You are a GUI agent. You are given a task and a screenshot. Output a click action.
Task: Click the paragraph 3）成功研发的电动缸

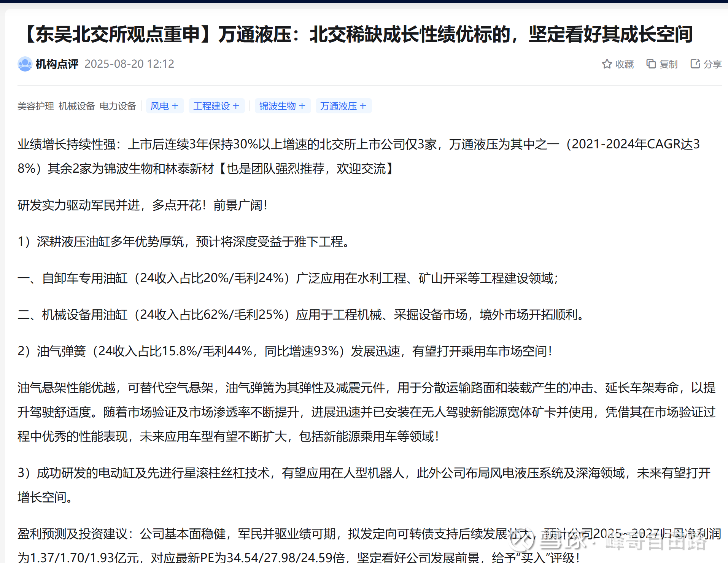364,485
